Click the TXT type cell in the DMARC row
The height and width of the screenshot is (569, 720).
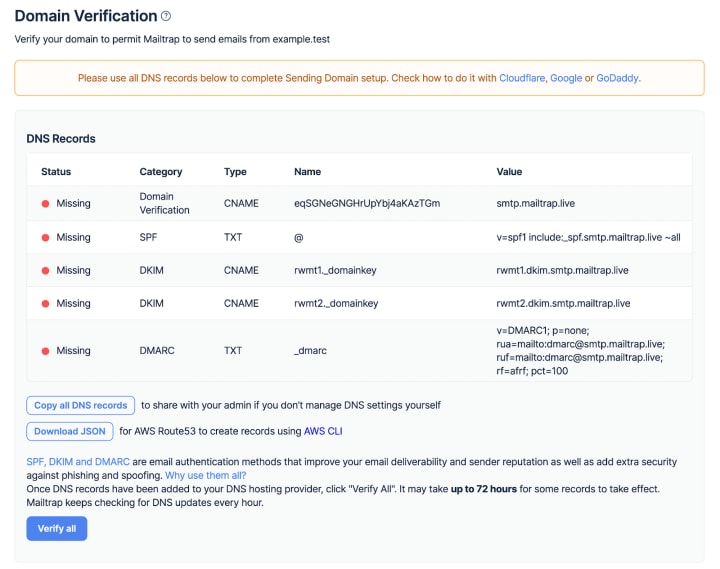click(x=233, y=351)
